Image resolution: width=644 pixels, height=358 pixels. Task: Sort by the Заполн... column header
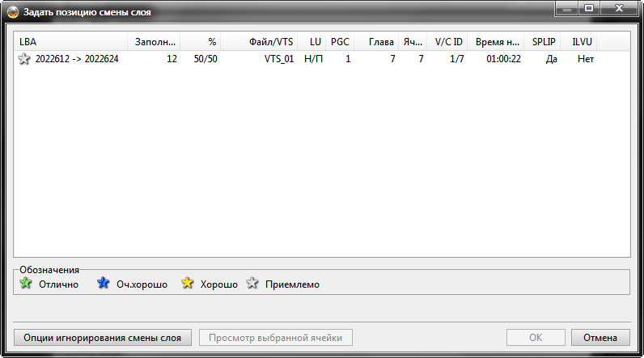pyautogui.click(x=154, y=42)
